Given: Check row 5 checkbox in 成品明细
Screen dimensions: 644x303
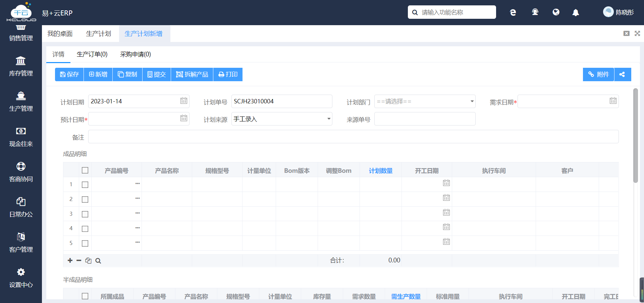Looking at the screenshot, I should [85, 244].
